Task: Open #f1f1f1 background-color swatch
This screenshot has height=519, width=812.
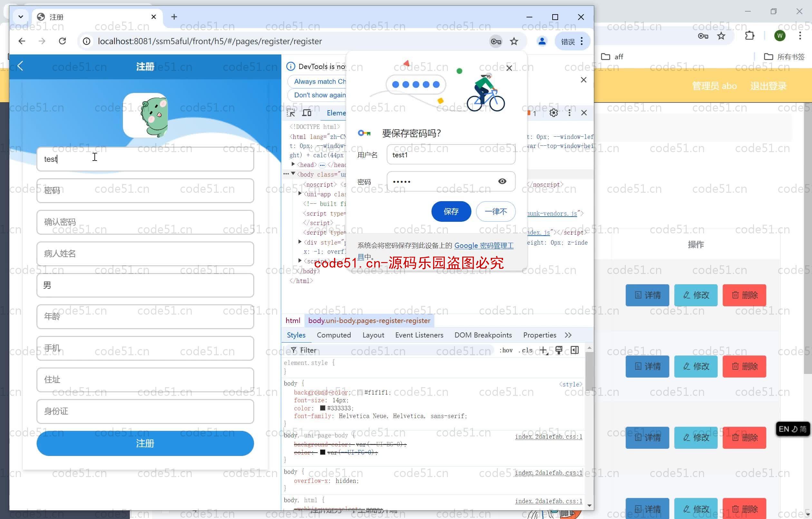Action: [360, 392]
